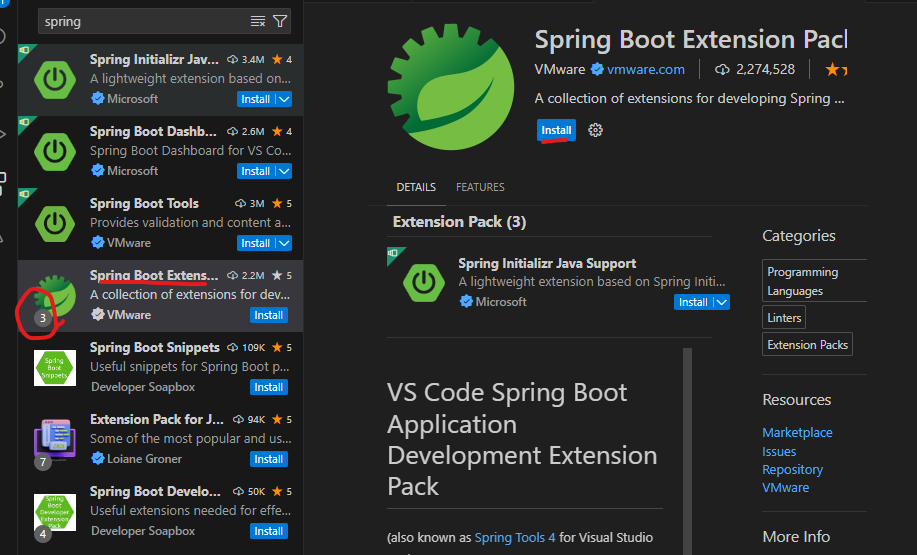Screen dimensions: 917x555
Task: Open the Filter Extensions funnel icon
Action: [280, 22]
